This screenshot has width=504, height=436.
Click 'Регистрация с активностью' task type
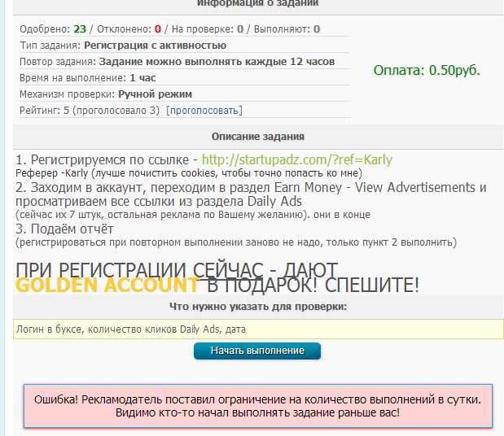(x=156, y=46)
